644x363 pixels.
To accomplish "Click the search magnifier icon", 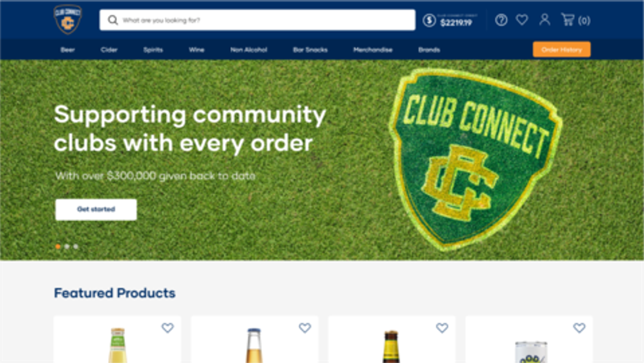I will point(113,20).
